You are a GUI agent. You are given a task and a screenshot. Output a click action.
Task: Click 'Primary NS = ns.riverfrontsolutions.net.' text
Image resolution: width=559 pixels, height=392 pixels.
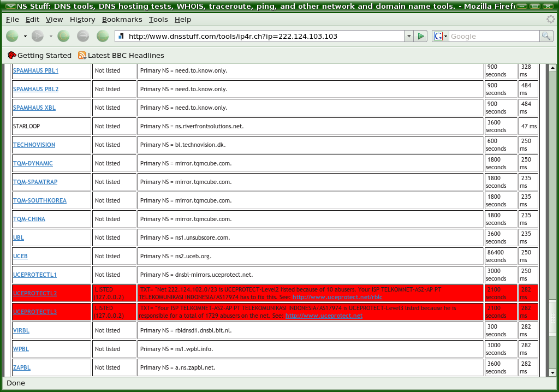tap(192, 126)
